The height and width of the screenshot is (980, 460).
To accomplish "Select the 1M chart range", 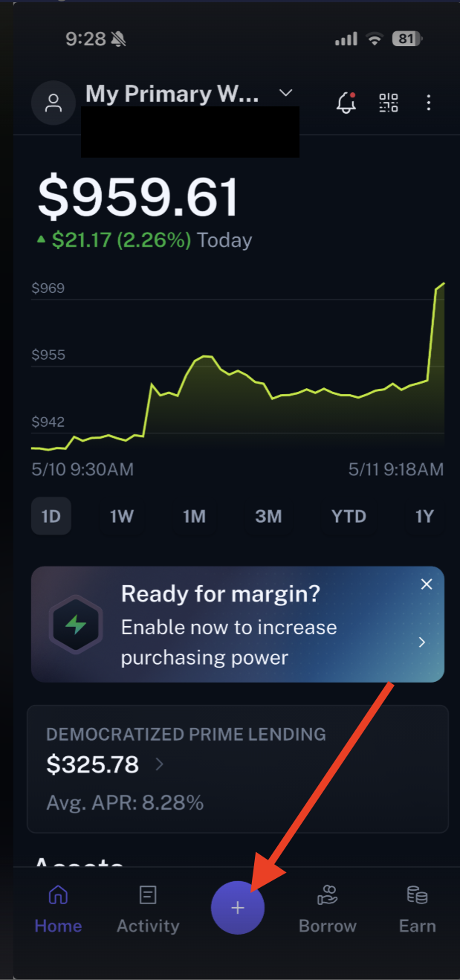I will (195, 516).
